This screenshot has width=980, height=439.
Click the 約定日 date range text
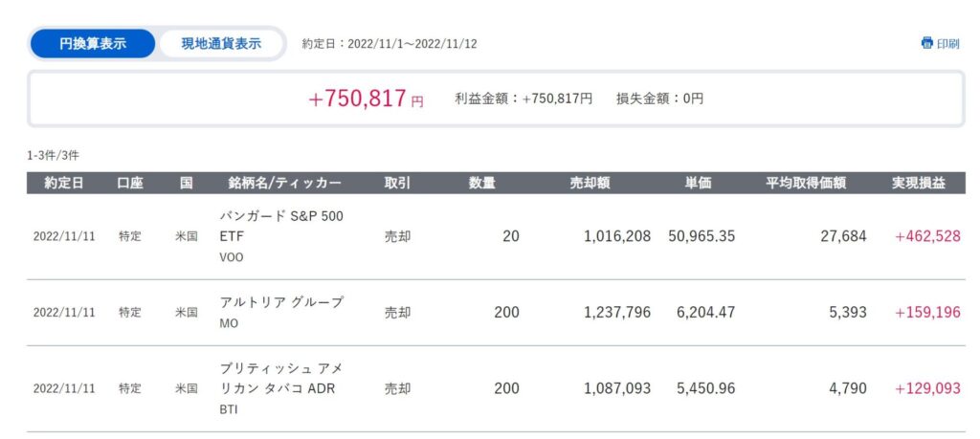tap(390, 44)
